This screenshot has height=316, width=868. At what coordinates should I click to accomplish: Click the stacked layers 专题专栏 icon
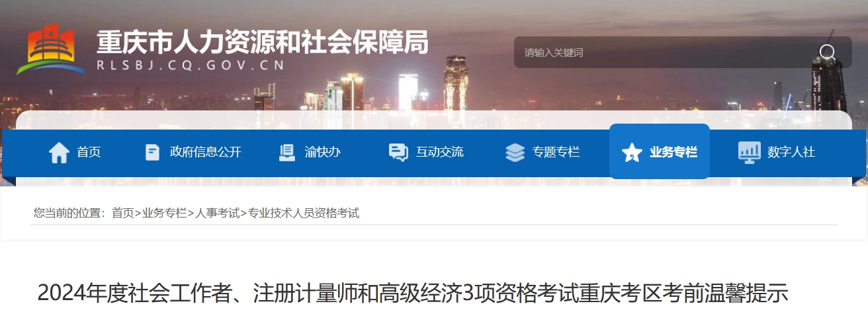click(x=515, y=152)
